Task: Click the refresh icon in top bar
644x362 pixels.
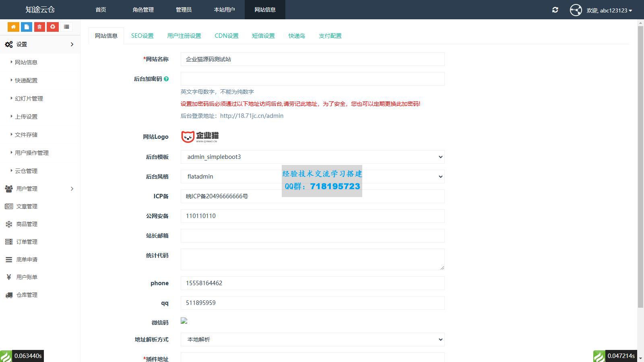Action: click(555, 10)
